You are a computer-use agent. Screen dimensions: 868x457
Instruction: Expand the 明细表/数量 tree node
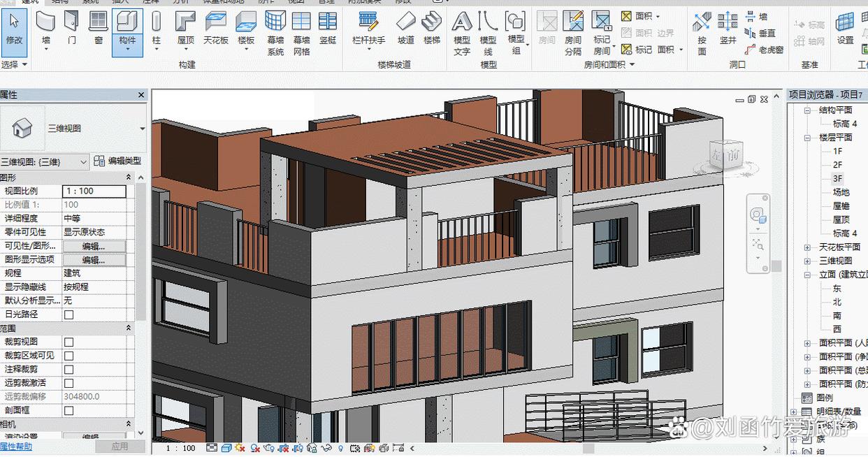tap(794, 412)
